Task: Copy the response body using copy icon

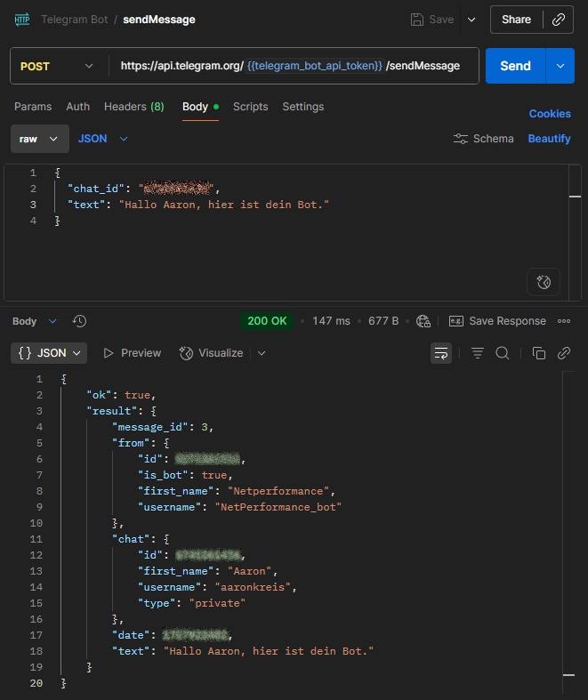Action: [x=538, y=353]
